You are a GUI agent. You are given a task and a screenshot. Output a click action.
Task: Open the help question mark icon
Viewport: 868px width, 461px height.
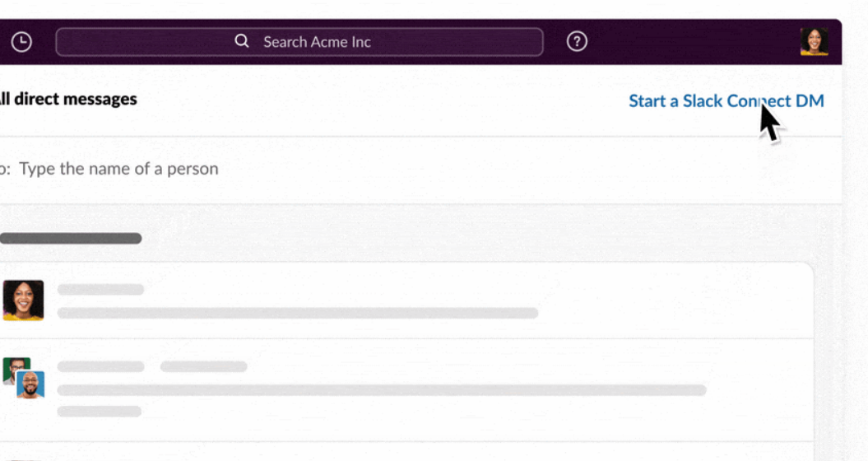pos(577,41)
